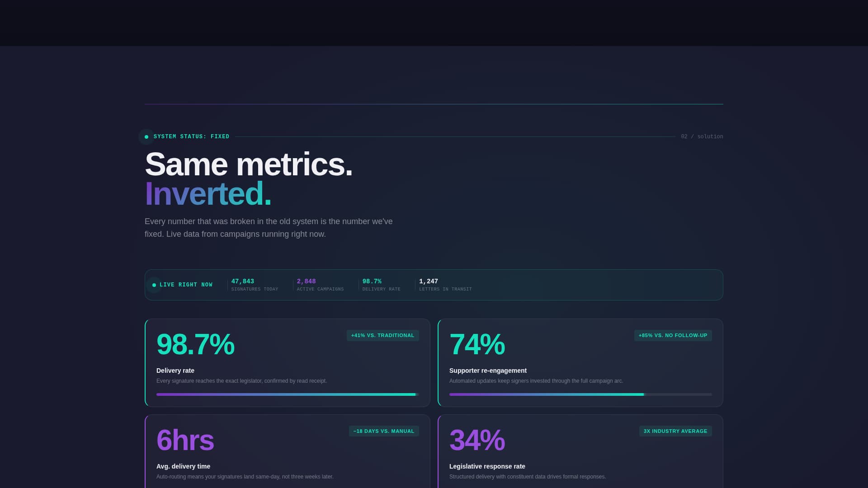The height and width of the screenshot is (488, 868).
Task: Click the large 74% re-engagement figure
Action: (477, 344)
